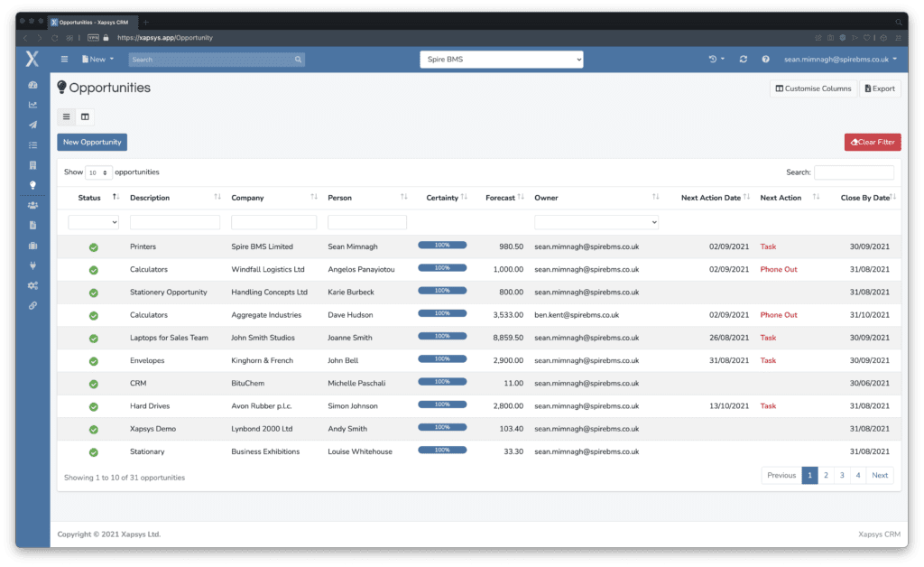Image resolution: width=924 pixels, height=567 pixels.
Task: Click the Avon Rubber p.l.c. company cell
Action: (262, 406)
